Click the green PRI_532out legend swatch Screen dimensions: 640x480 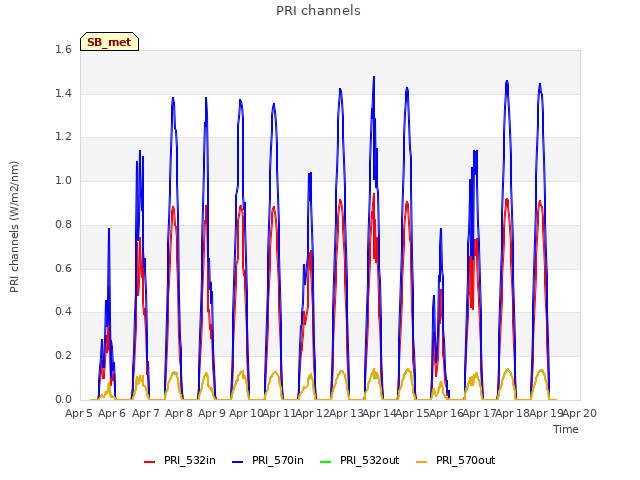(326, 462)
